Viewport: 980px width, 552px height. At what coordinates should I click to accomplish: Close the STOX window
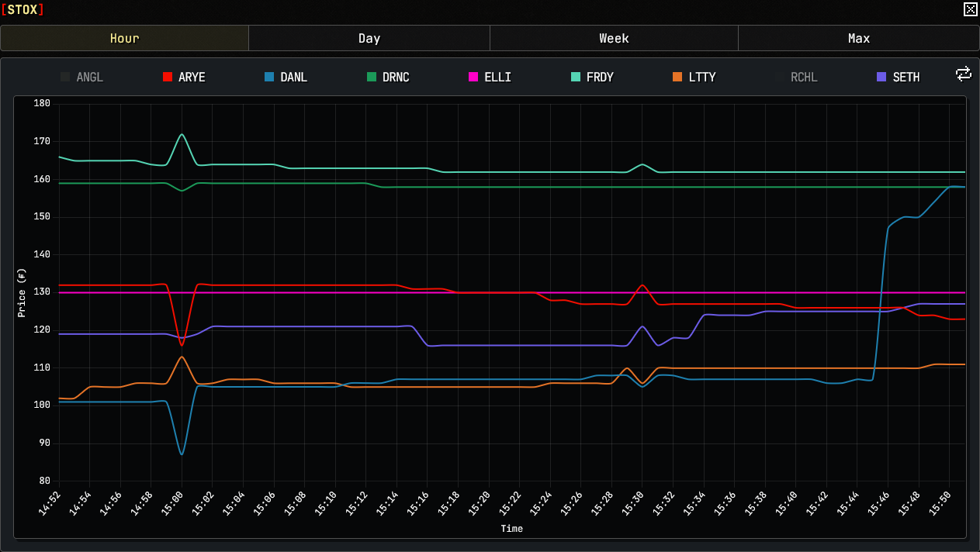point(970,9)
